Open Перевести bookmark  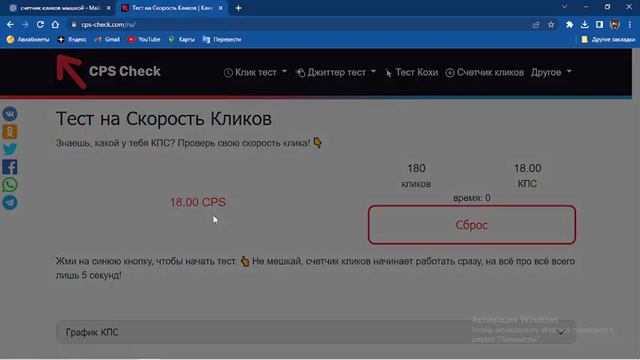point(222,40)
